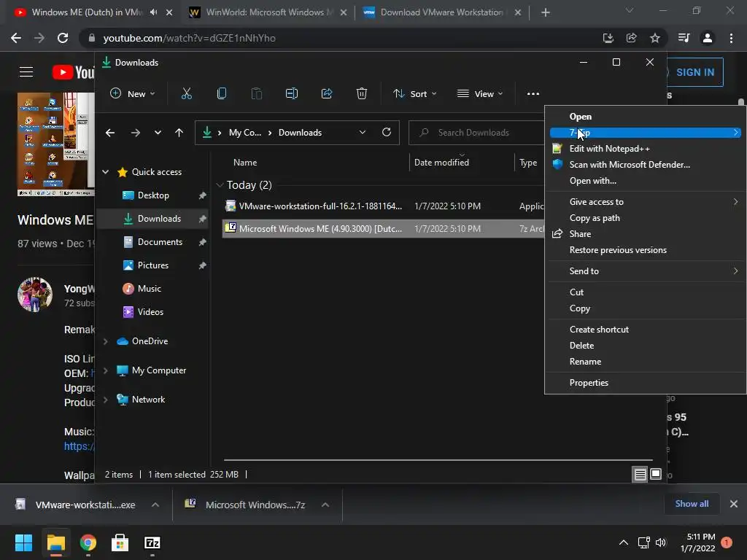Collapse the Quick access tree node

[105, 172]
